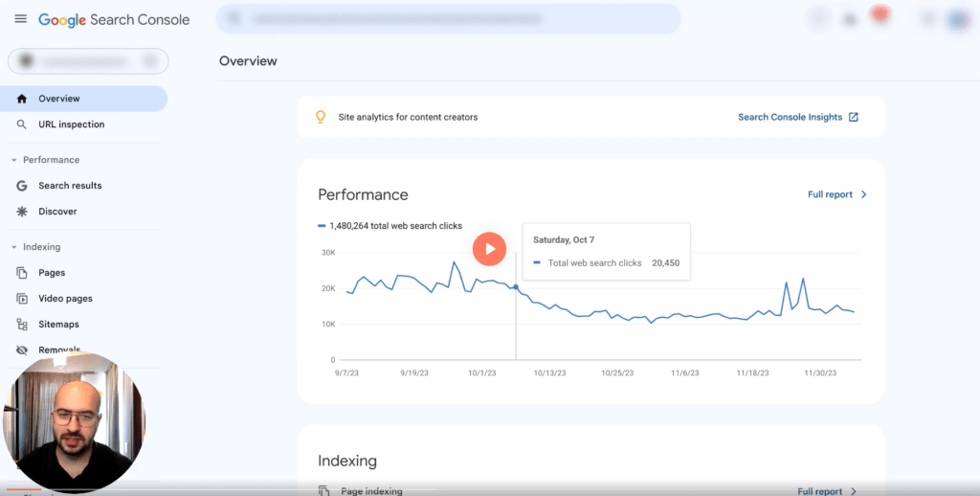The height and width of the screenshot is (496, 980).
Task: Click the Removals crossed-eye icon
Action: pos(22,350)
